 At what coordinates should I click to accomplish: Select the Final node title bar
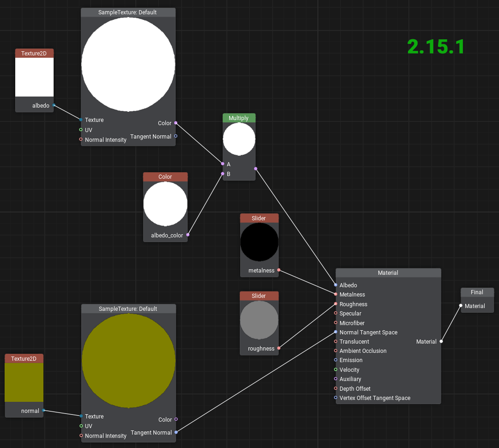coord(477,292)
